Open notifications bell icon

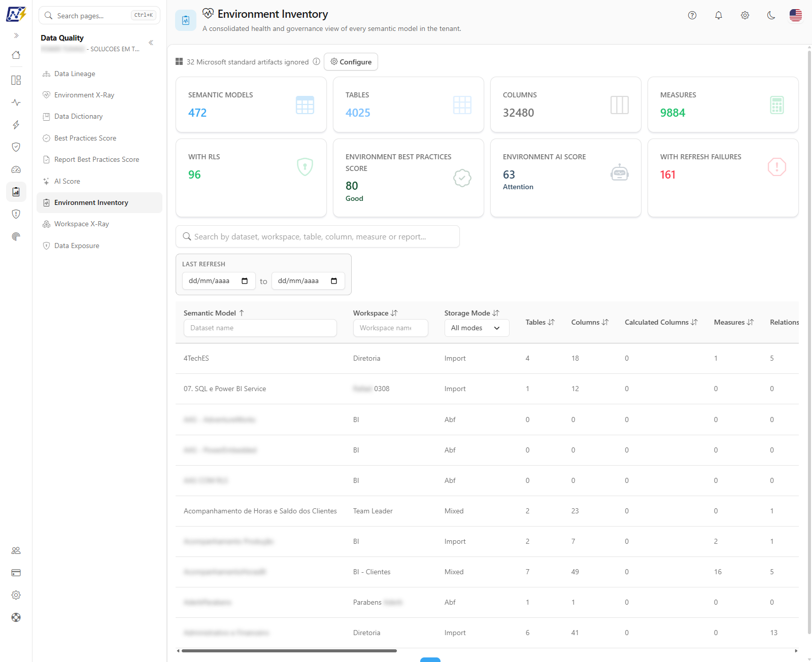[x=719, y=15]
